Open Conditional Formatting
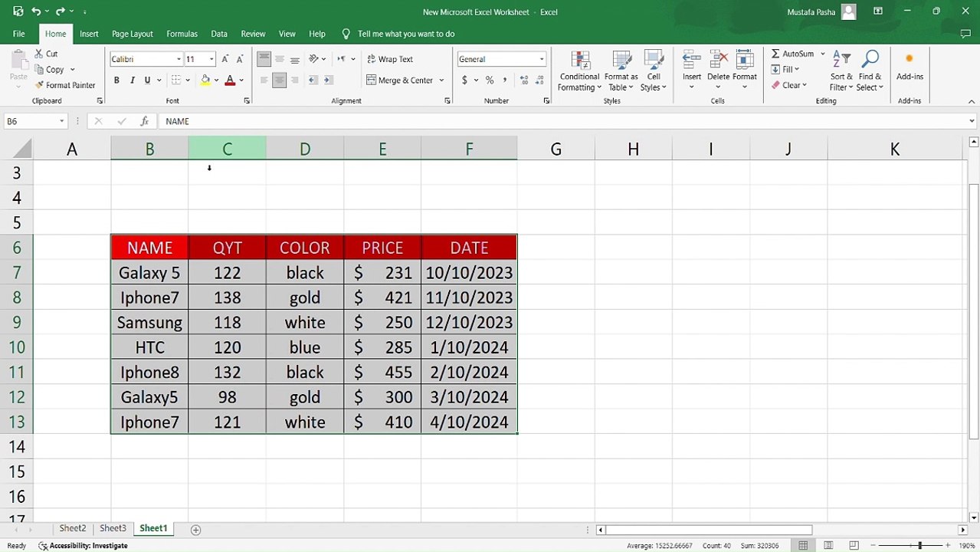980x552 pixels. 579,71
